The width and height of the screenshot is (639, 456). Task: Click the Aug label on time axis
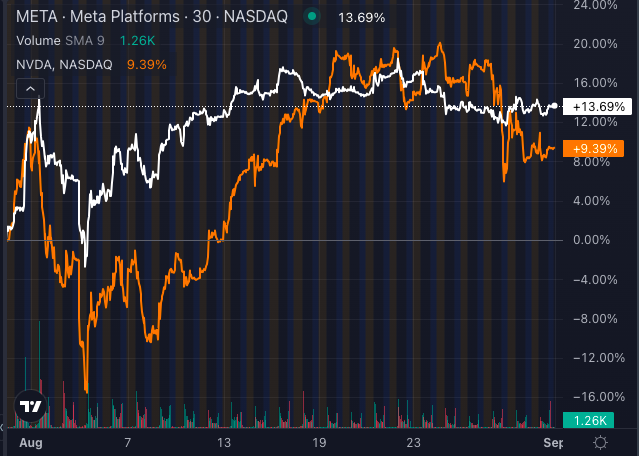coord(31,441)
